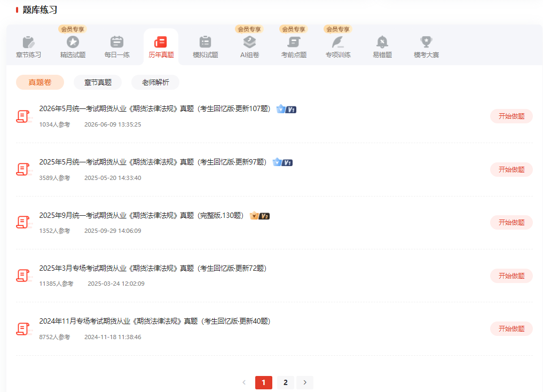The height and width of the screenshot is (392, 543).
Task: Open the 专项训练 feather icon
Action: (x=338, y=42)
